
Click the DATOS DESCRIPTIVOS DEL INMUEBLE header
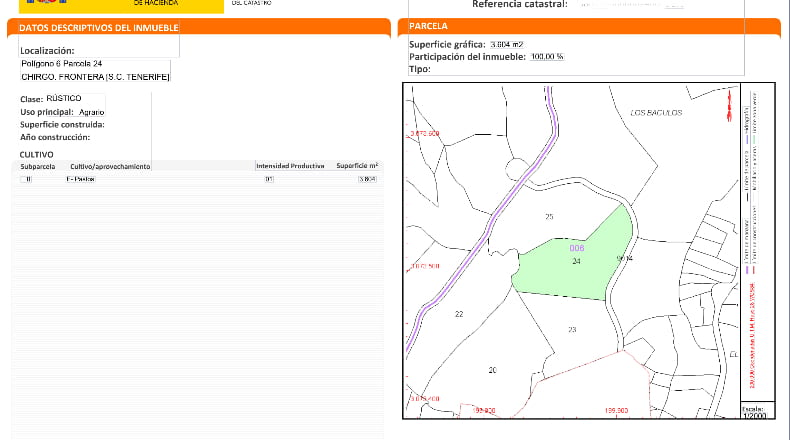pyautogui.click(x=99, y=28)
